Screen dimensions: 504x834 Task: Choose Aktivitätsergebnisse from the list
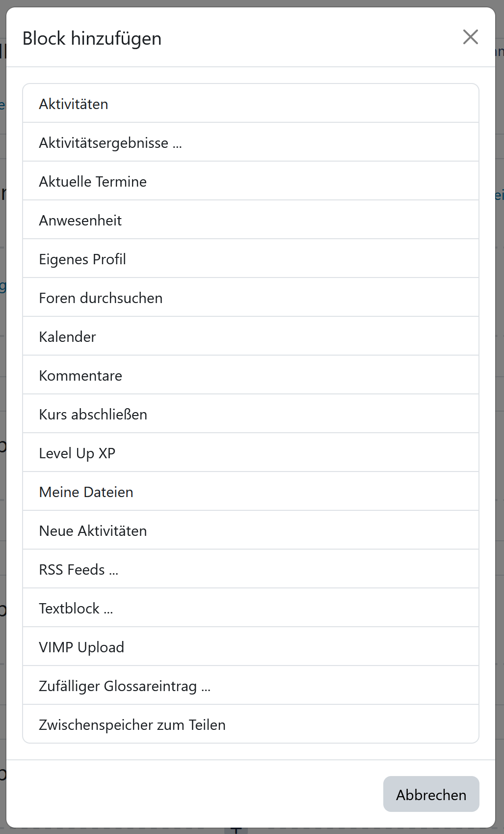pos(110,143)
